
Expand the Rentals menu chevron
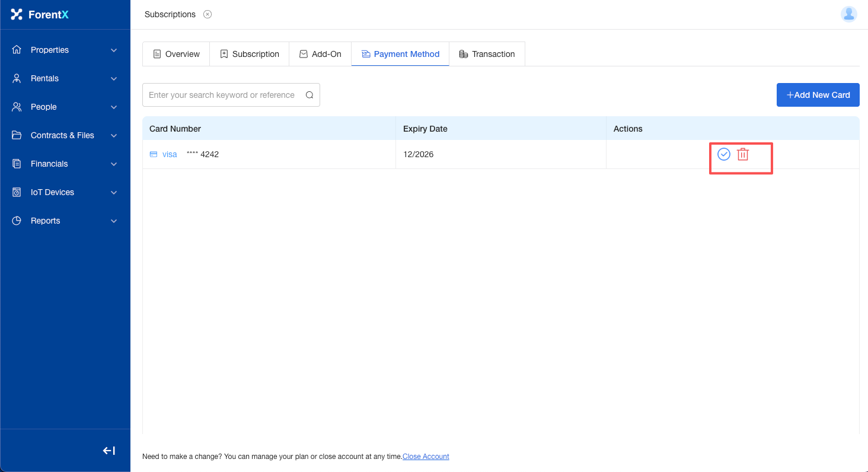[x=114, y=78]
